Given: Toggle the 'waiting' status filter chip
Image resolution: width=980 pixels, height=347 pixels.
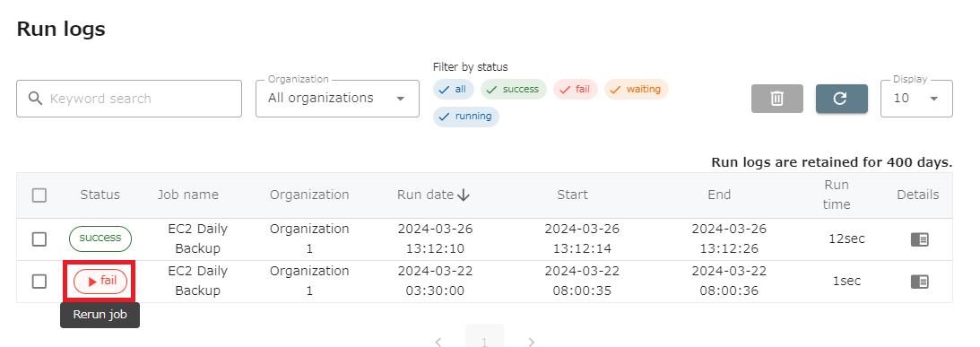Looking at the screenshot, I should [x=637, y=90].
